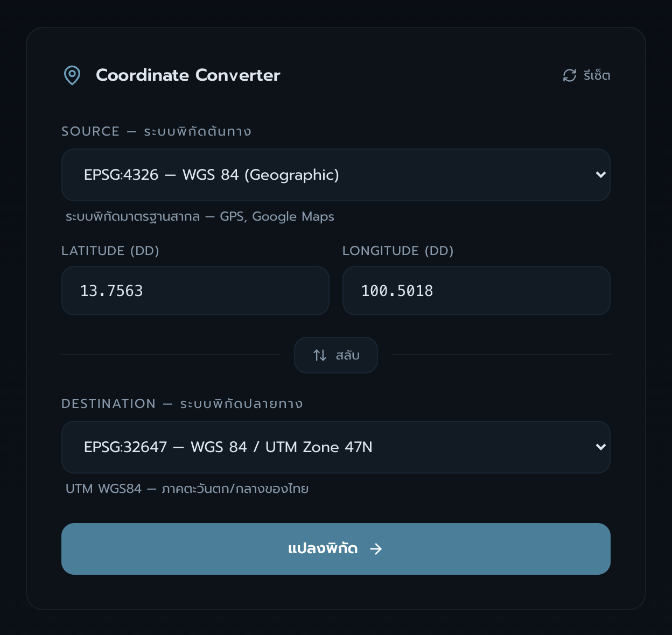Select the LATITUDE (DD) input field

pyautogui.click(x=195, y=291)
